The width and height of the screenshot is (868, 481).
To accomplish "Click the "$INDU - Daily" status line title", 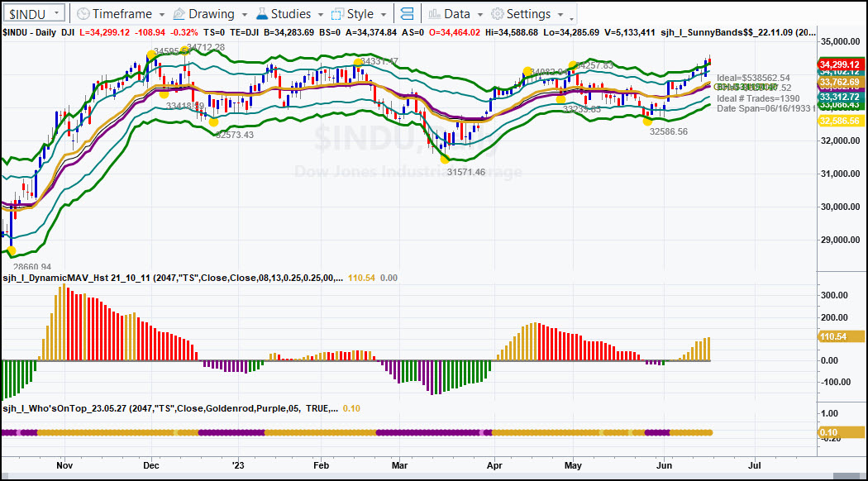I will 29,33.
